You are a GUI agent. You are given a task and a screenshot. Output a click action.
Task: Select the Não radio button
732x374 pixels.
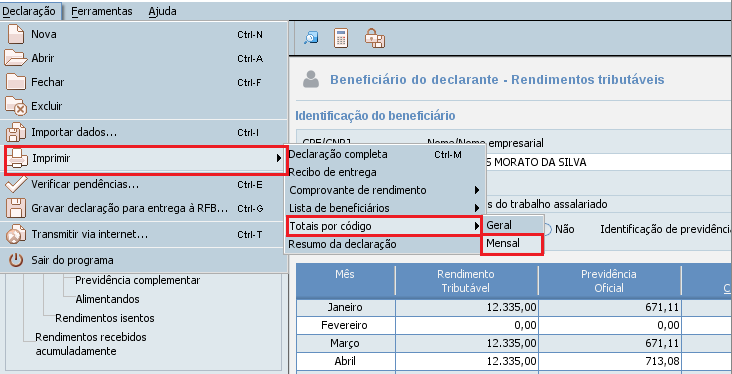tap(548, 230)
